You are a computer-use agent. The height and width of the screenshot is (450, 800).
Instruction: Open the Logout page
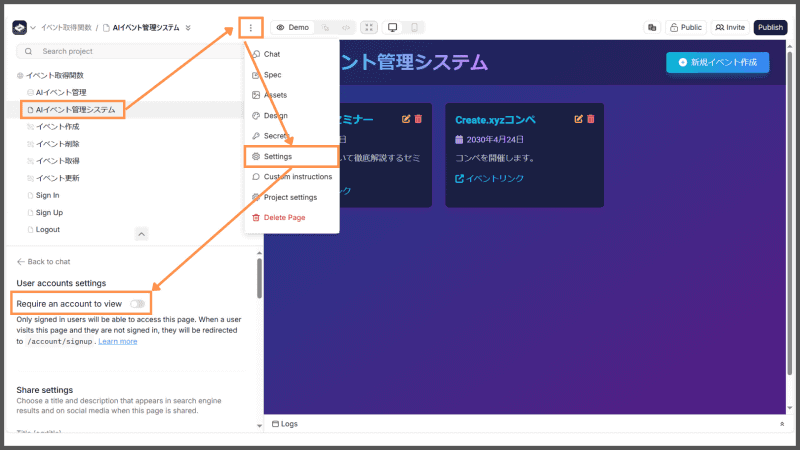click(x=47, y=230)
